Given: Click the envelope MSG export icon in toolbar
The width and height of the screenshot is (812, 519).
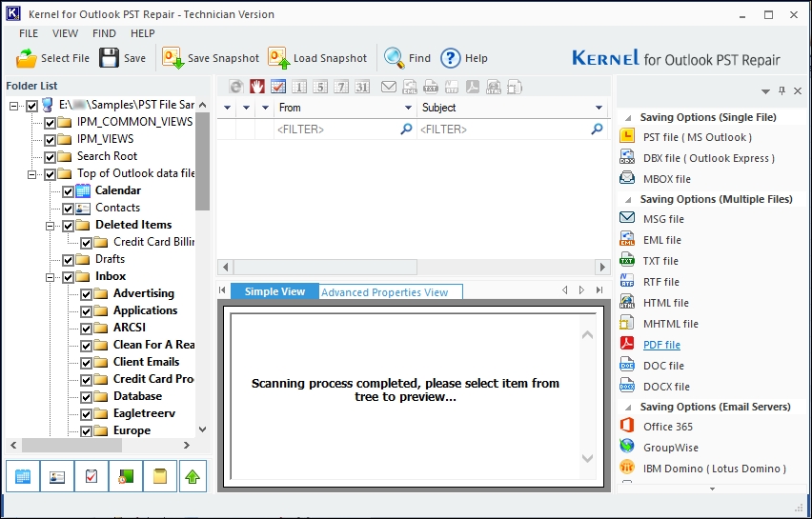Looking at the screenshot, I should click(389, 87).
